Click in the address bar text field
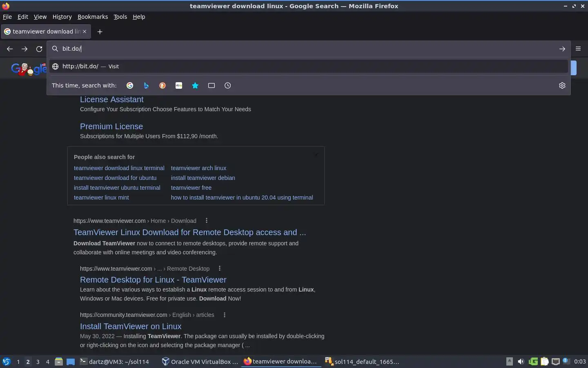588x368 pixels. (308, 49)
